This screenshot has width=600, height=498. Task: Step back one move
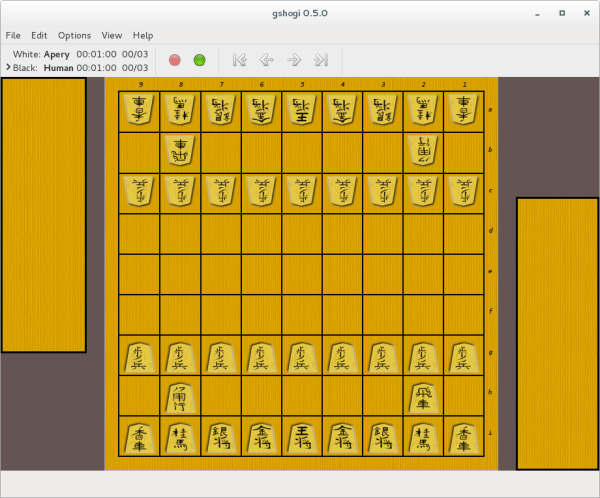(267, 60)
